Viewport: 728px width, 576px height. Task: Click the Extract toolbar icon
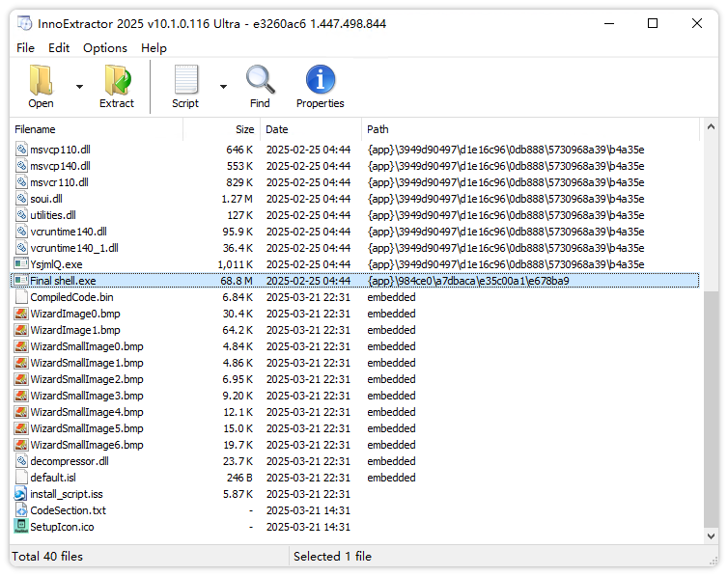pyautogui.click(x=117, y=80)
